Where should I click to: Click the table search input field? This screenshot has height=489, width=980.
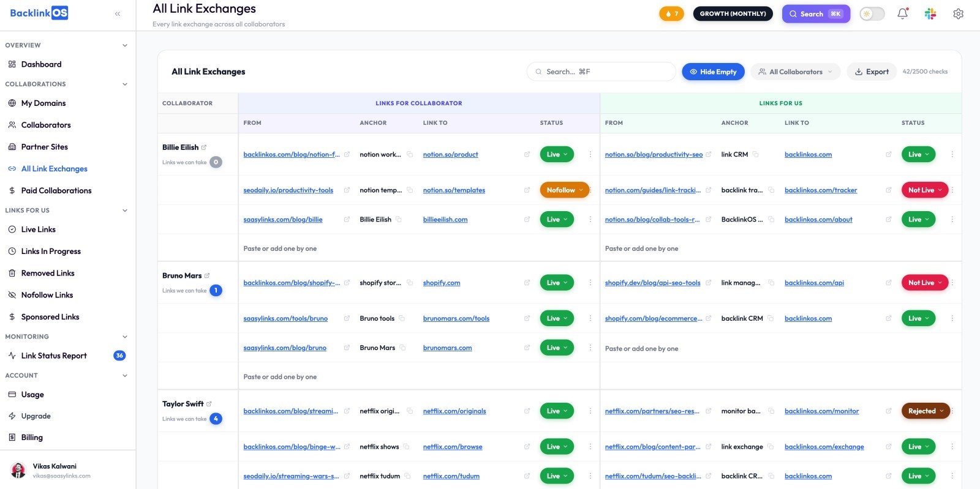click(601, 72)
